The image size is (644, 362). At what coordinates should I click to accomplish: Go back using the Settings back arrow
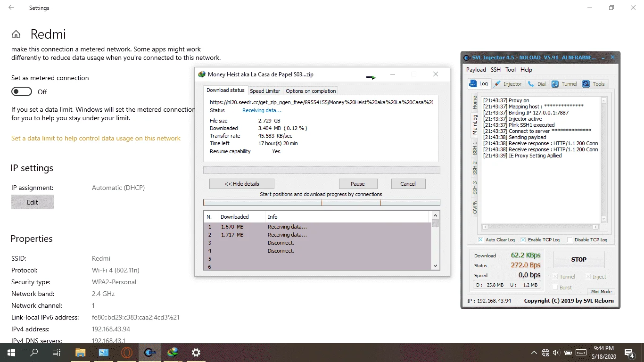[11, 8]
